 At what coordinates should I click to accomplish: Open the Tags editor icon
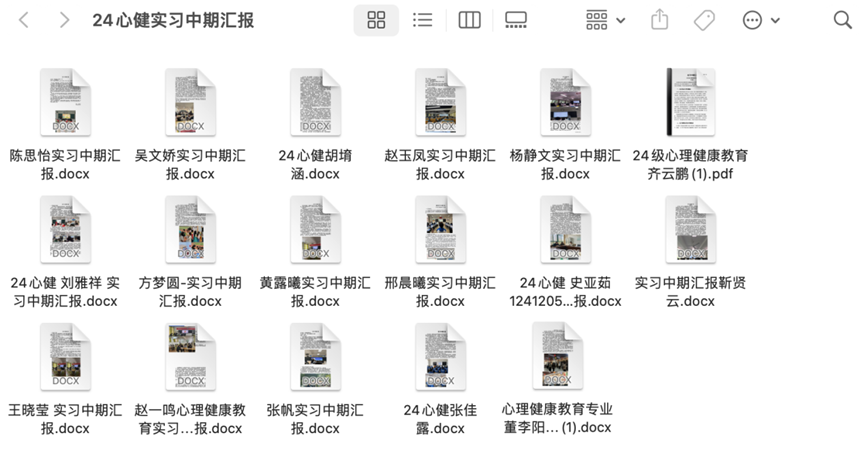coord(704,20)
